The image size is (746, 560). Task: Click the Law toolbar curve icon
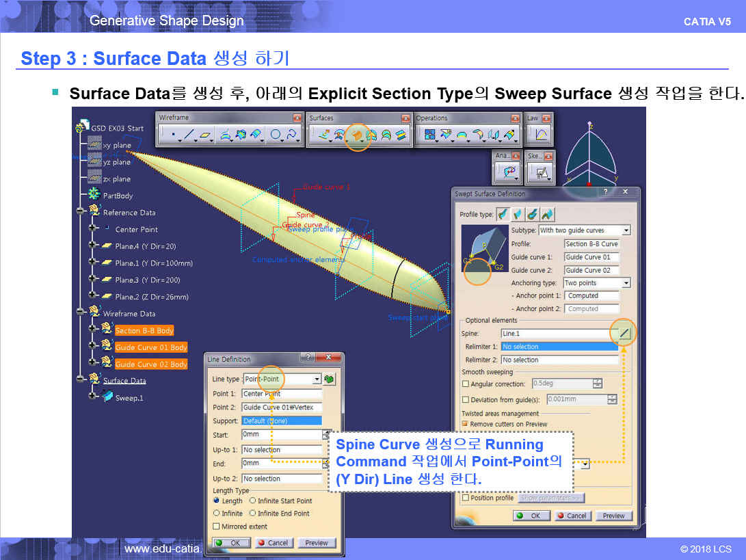point(541,135)
